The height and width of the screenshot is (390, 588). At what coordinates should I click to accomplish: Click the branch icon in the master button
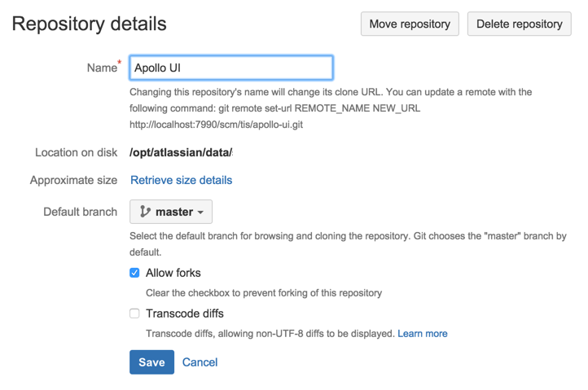[x=145, y=212]
